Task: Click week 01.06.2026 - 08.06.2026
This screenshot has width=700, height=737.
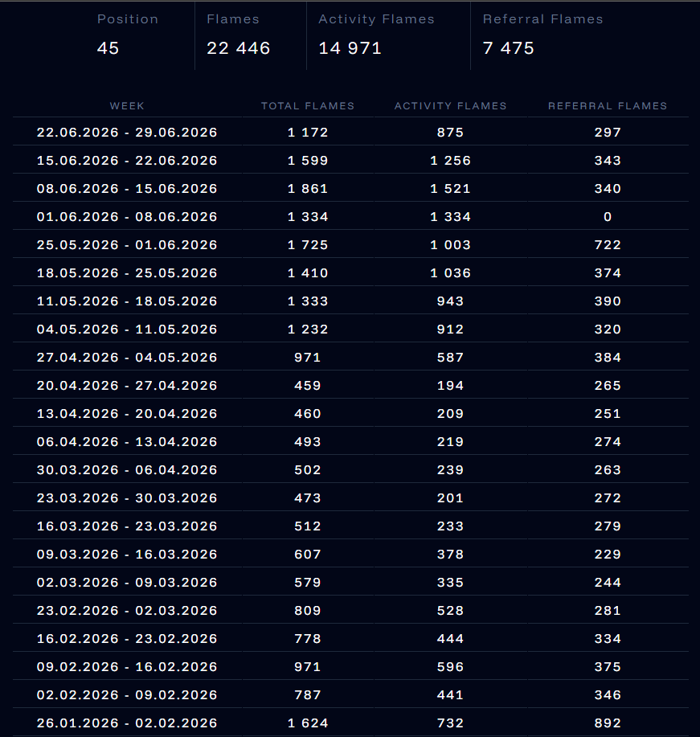Action: tap(127, 217)
